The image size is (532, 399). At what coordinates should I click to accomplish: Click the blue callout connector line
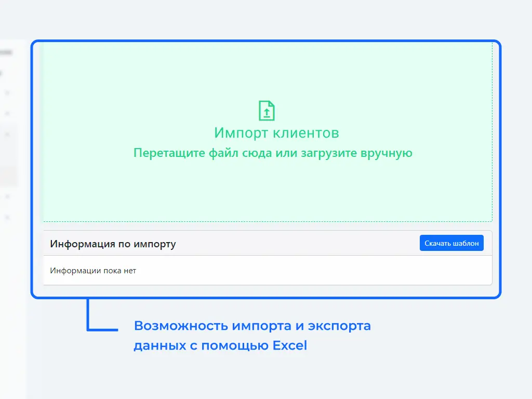click(88, 317)
